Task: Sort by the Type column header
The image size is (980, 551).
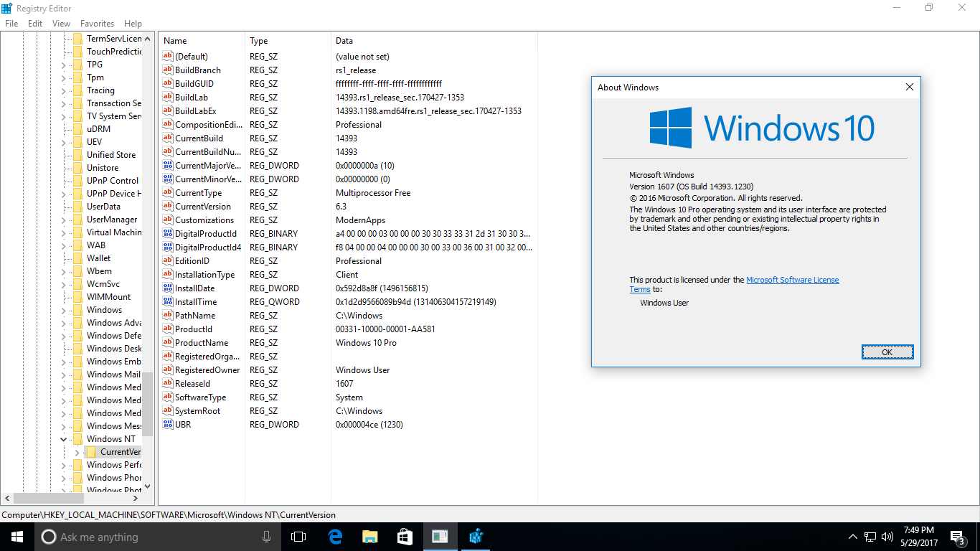Action: 287,41
